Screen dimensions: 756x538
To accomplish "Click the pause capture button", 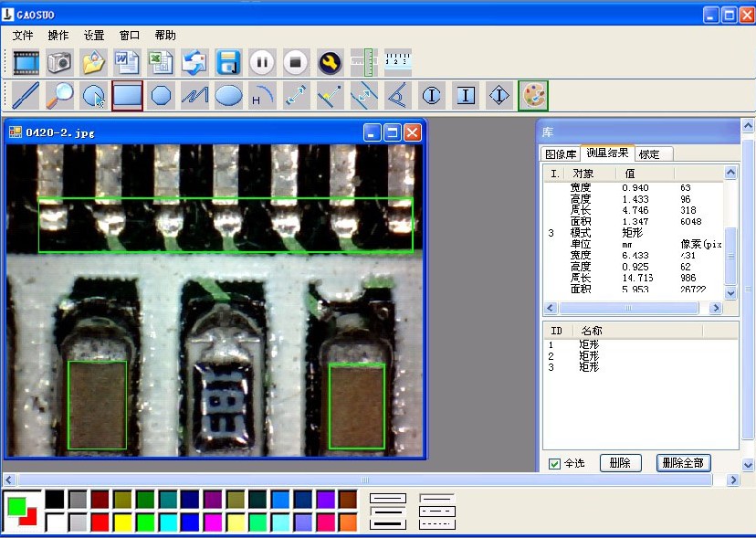I will (x=262, y=62).
